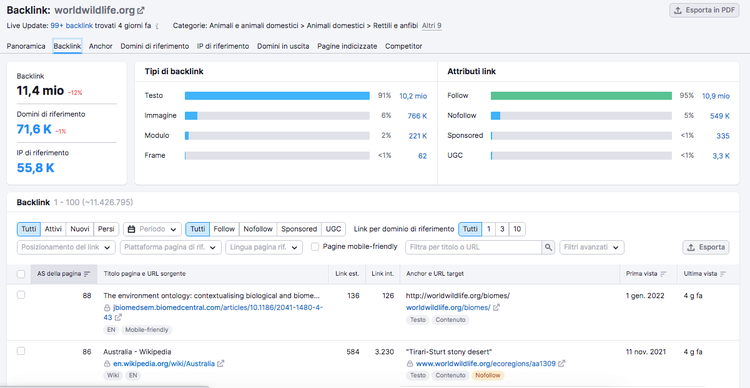Switch to Panoramica tab
Image resolution: width=750 pixels, height=388 pixels.
point(26,46)
